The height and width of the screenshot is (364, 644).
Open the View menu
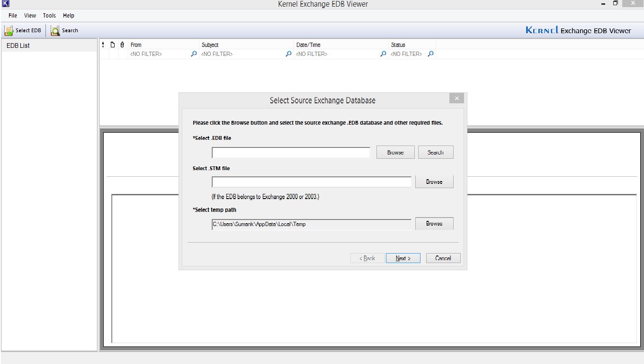[x=30, y=16]
